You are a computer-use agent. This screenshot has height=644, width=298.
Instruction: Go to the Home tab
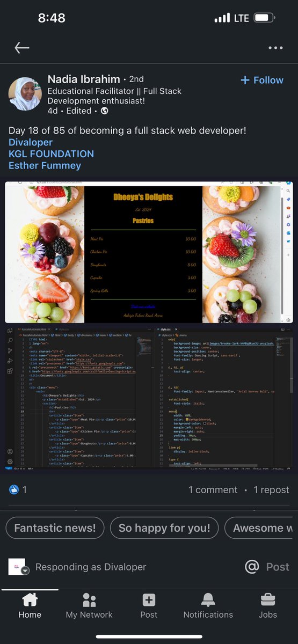30,606
